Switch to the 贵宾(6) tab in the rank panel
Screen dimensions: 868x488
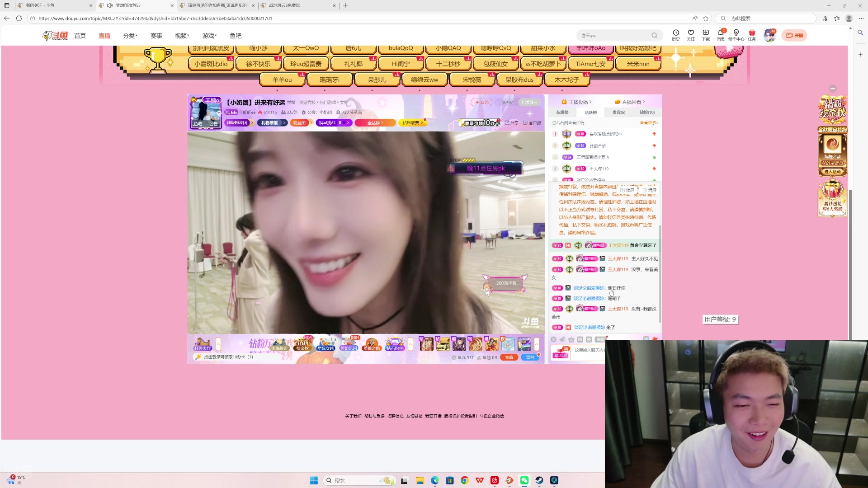tap(618, 112)
